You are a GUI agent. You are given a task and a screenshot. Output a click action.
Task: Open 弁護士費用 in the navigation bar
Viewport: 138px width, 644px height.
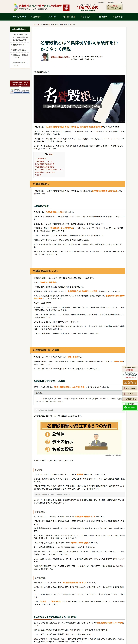(x=36, y=17)
